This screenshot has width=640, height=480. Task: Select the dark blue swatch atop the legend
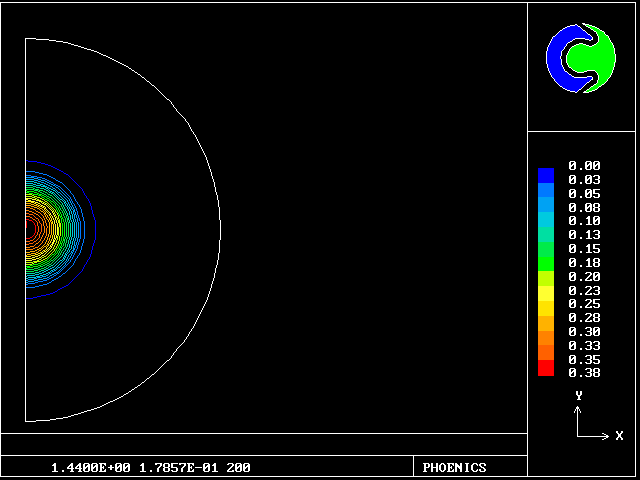(x=545, y=175)
